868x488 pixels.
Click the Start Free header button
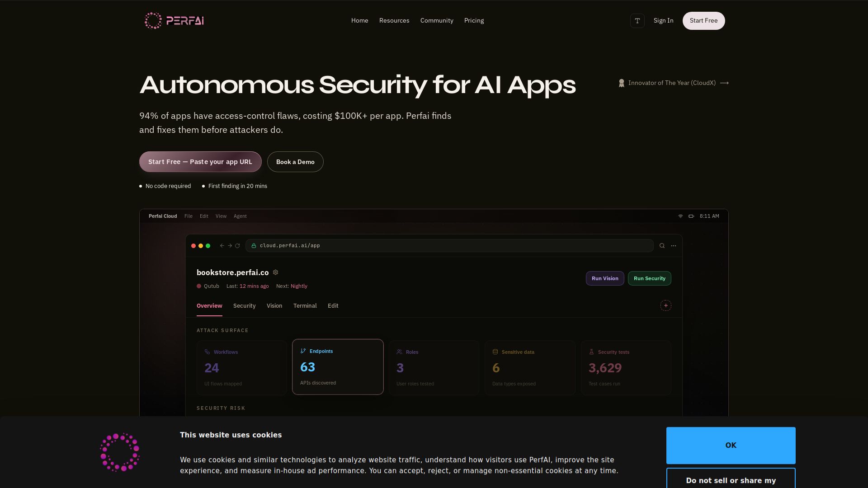704,21
